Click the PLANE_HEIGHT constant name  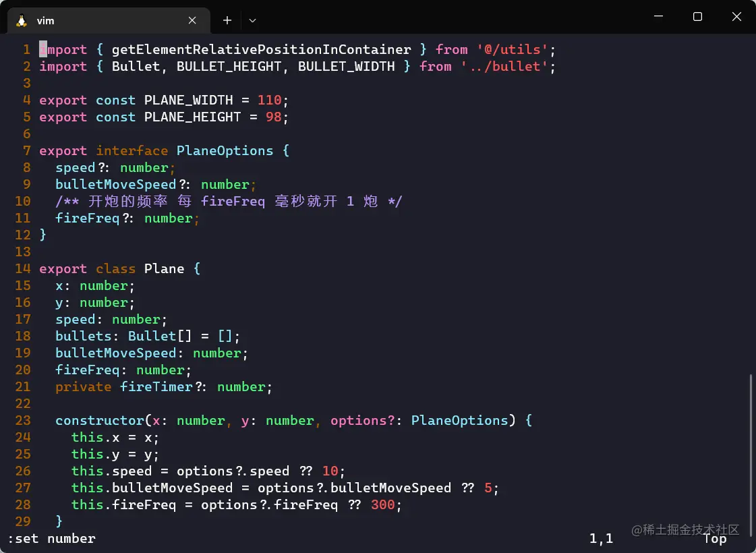pos(192,117)
